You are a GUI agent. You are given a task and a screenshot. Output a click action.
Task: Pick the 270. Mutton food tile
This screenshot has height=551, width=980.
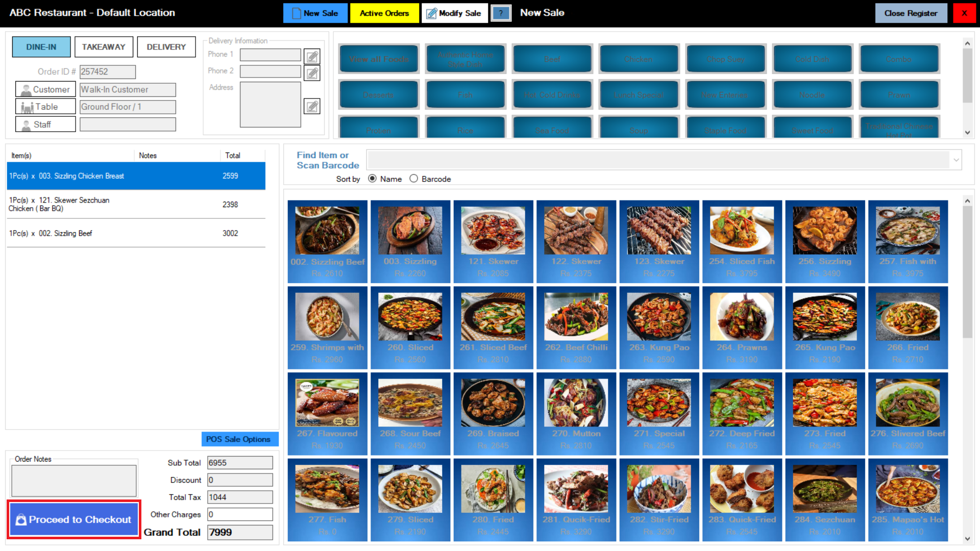click(576, 414)
